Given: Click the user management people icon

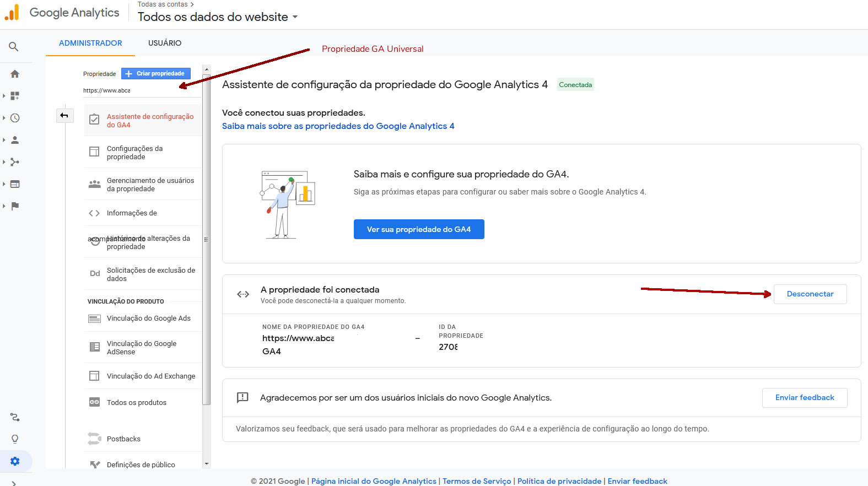Looking at the screenshot, I should (x=94, y=184).
